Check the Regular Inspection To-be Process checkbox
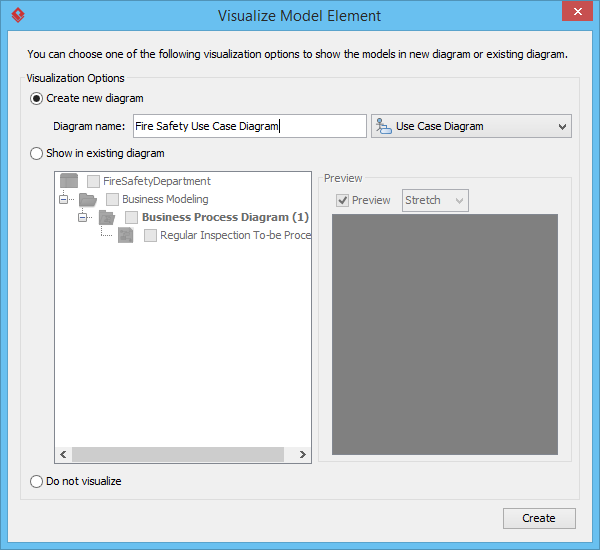Viewport: 600px width, 550px height. [150, 235]
